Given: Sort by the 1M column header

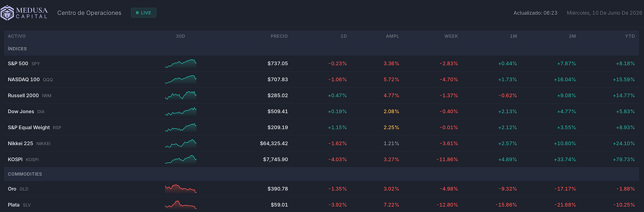Looking at the screenshot, I should 513,36.
